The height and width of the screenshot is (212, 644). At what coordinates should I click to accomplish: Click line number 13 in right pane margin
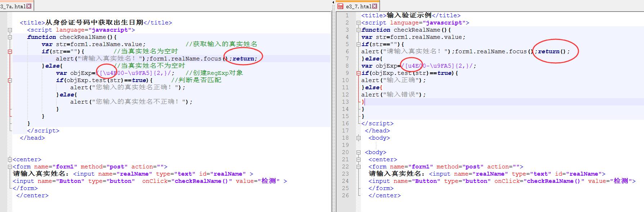(345, 102)
